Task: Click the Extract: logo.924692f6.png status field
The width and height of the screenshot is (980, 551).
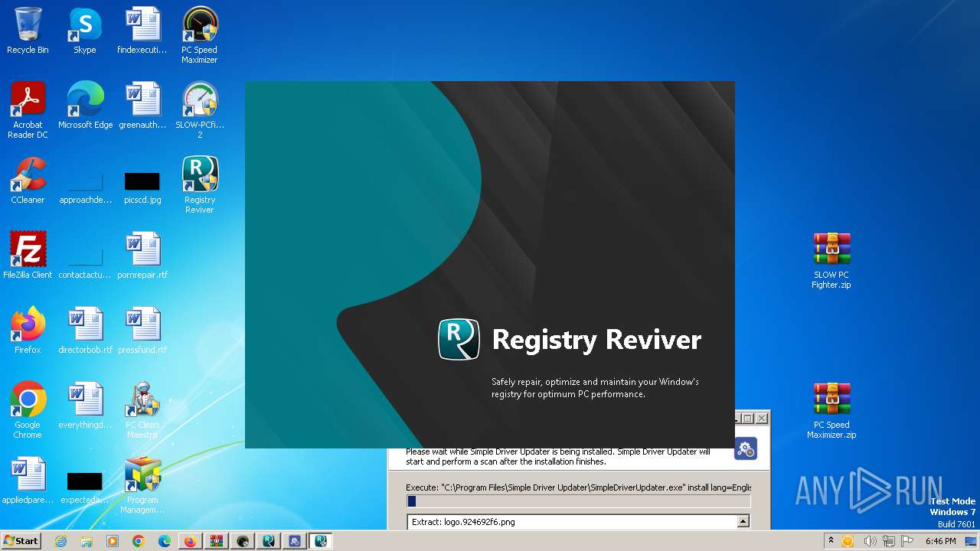Action: pyautogui.click(x=572, y=522)
